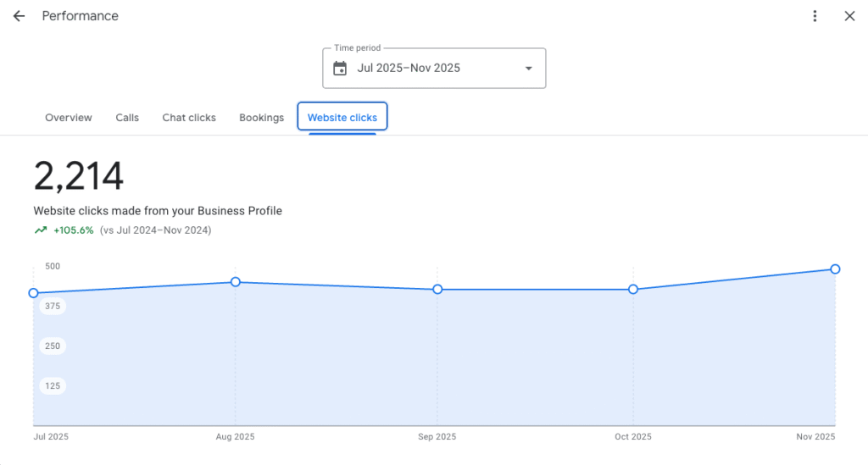This screenshot has width=868, height=465.
Task: Click the calendar icon in Time period
Action: 340,69
